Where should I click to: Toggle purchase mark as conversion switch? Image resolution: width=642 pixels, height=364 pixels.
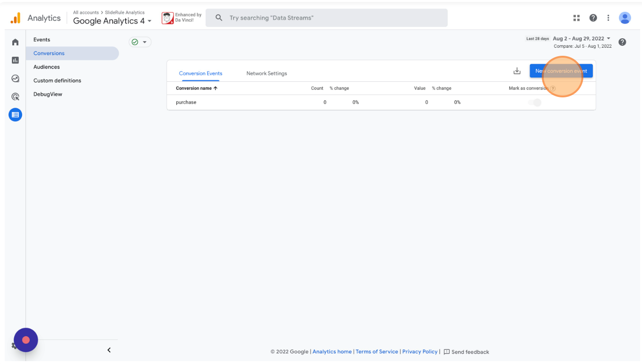pos(535,103)
